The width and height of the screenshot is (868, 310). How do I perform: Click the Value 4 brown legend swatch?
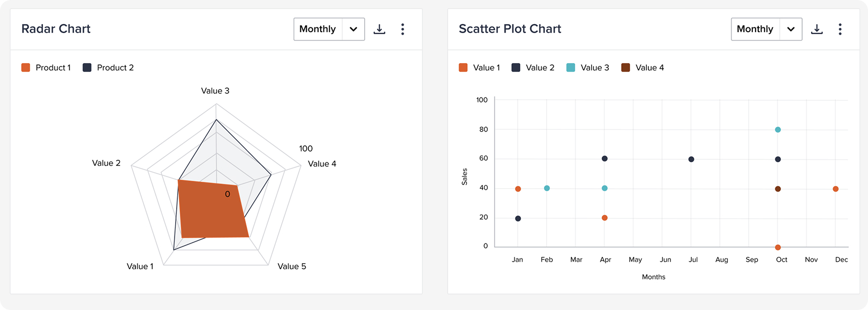point(625,68)
